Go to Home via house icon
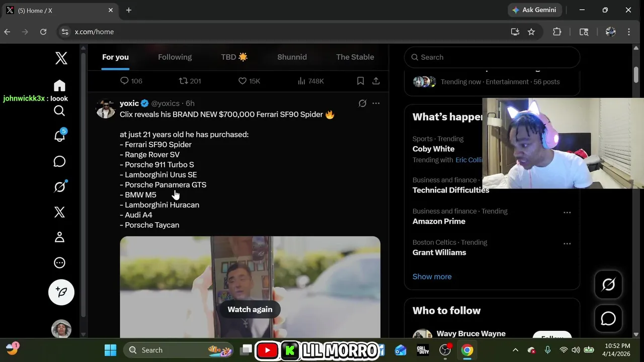This screenshot has height=362, width=644. (59, 85)
